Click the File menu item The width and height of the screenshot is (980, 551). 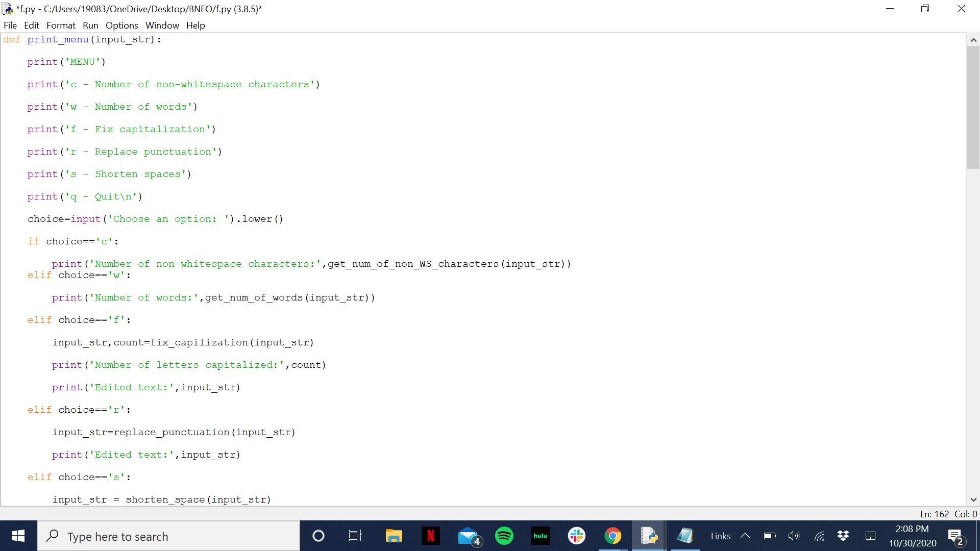coord(10,25)
